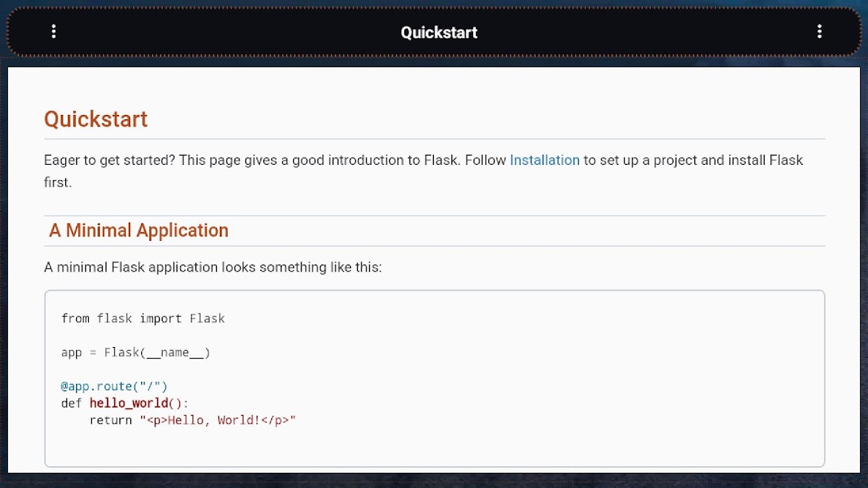Select the A Minimal Application heading
The image size is (868, 488).
pyautogui.click(x=138, y=231)
